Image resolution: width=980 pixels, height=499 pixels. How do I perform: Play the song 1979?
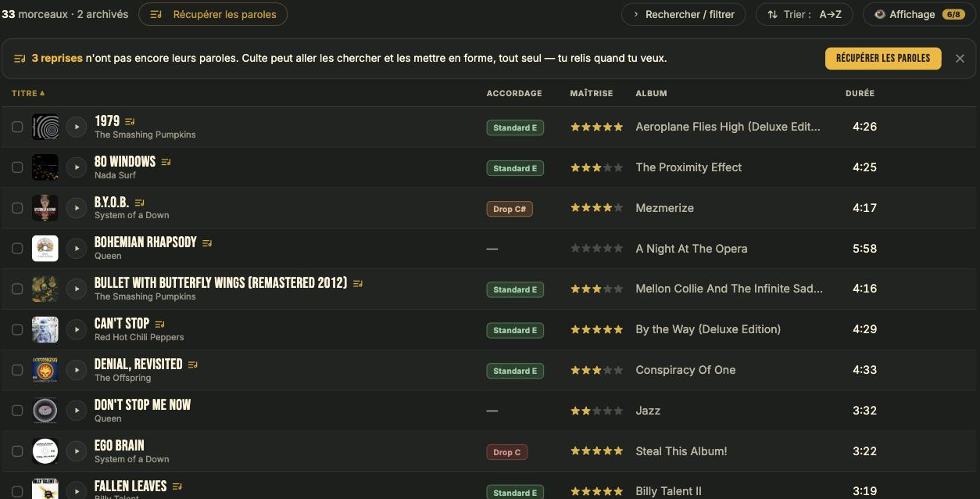click(76, 127)
